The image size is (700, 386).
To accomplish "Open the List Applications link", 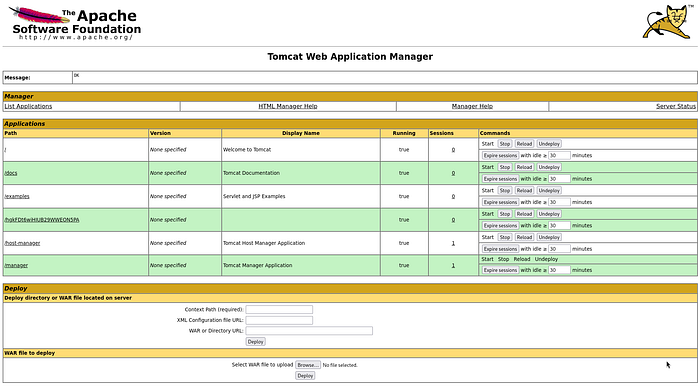I will tap(28, 106).
